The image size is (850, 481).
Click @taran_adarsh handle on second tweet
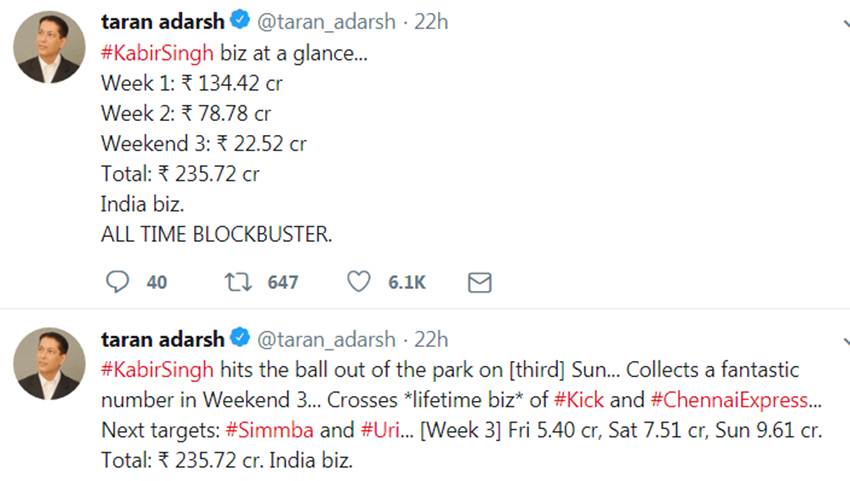point(325,339)
